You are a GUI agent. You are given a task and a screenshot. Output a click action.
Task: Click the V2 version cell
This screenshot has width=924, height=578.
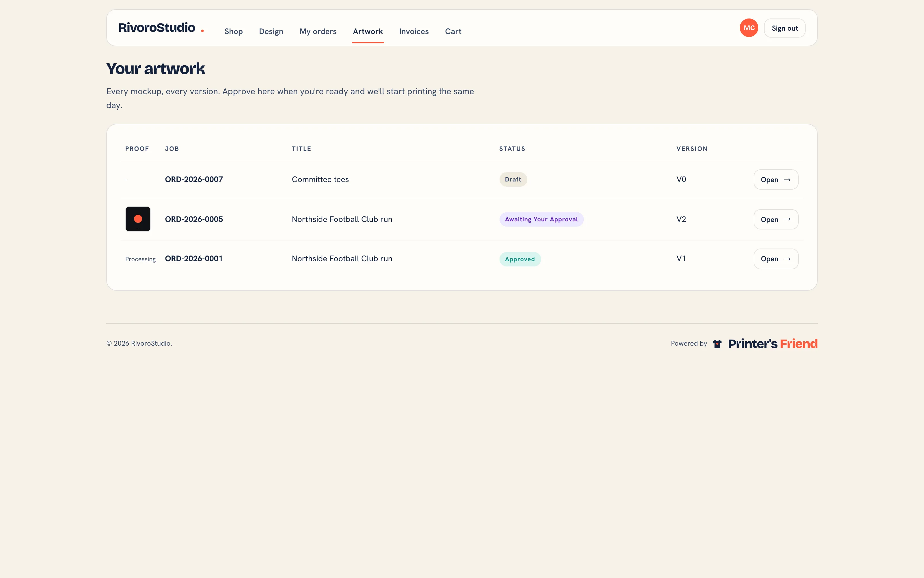click(x=681, y=219)
